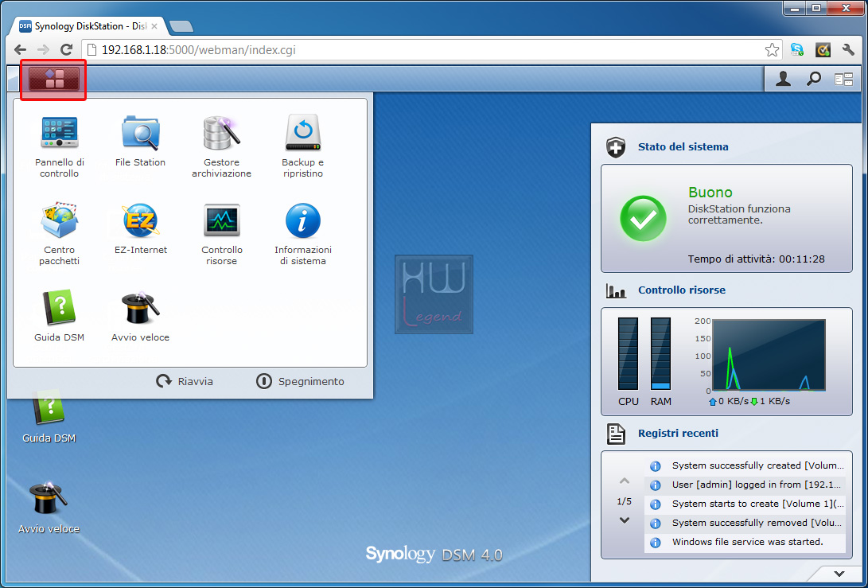868x588 pixels.
Task: Show next page of recent logs
Action: click(x=625, y=520)
